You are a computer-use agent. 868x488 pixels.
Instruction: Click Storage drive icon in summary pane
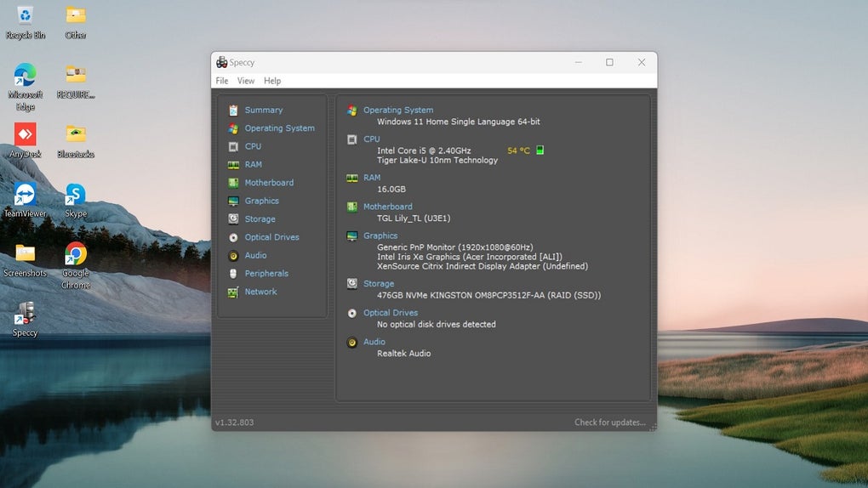pos(352,284)
